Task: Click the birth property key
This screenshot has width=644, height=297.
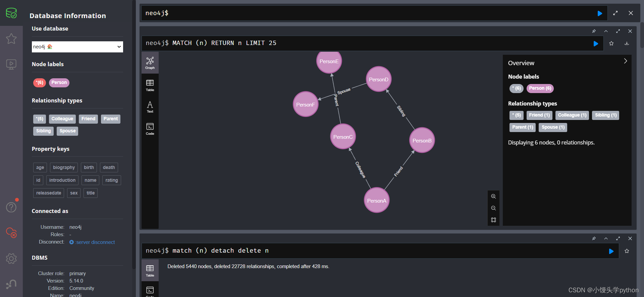Action: (x=89, y=168)
